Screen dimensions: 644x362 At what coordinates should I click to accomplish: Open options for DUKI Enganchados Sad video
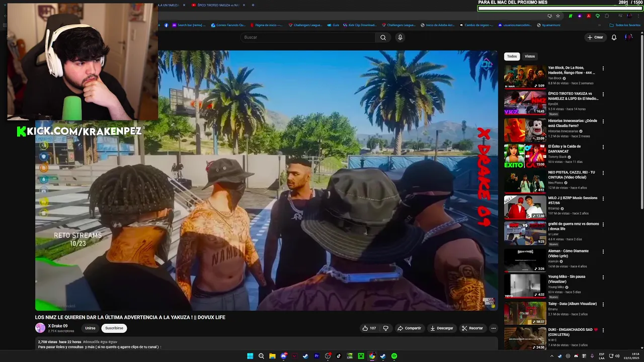pos(603,330)
